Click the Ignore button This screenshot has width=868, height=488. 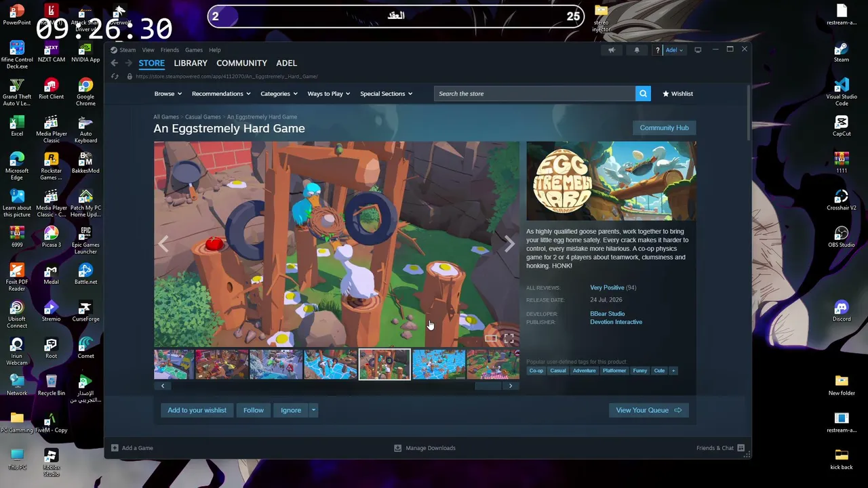(x=291, y=410)
